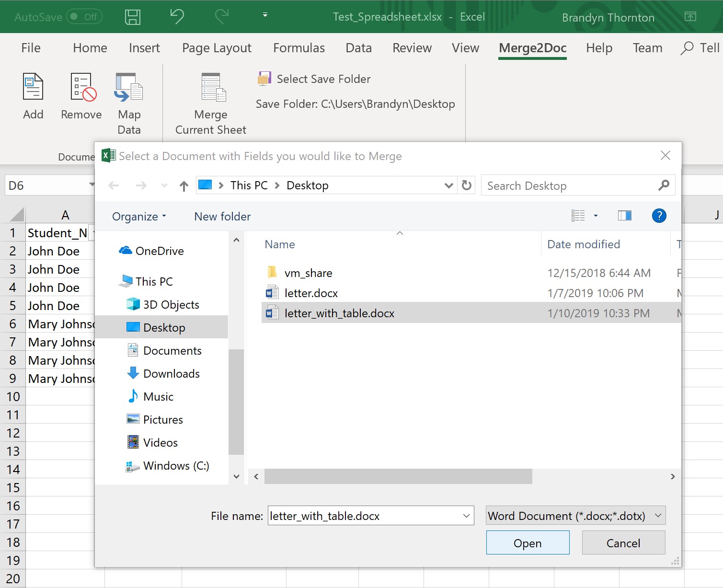Sort files by Name column
Viewport: 723px width, 588px height.
click(x=279, y=244)
